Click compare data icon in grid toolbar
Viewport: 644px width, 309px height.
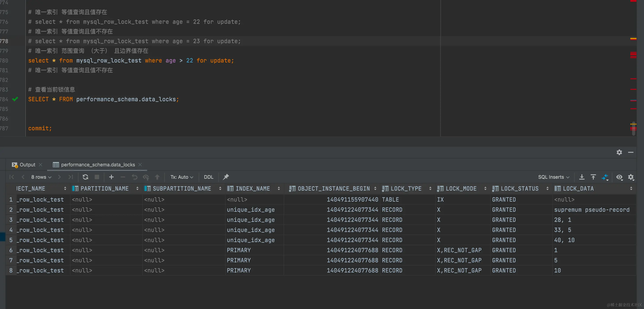tap(605, 177)
